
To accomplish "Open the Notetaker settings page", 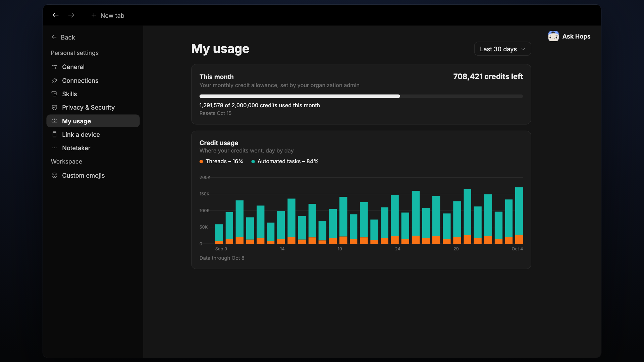I will coord(93,148).
